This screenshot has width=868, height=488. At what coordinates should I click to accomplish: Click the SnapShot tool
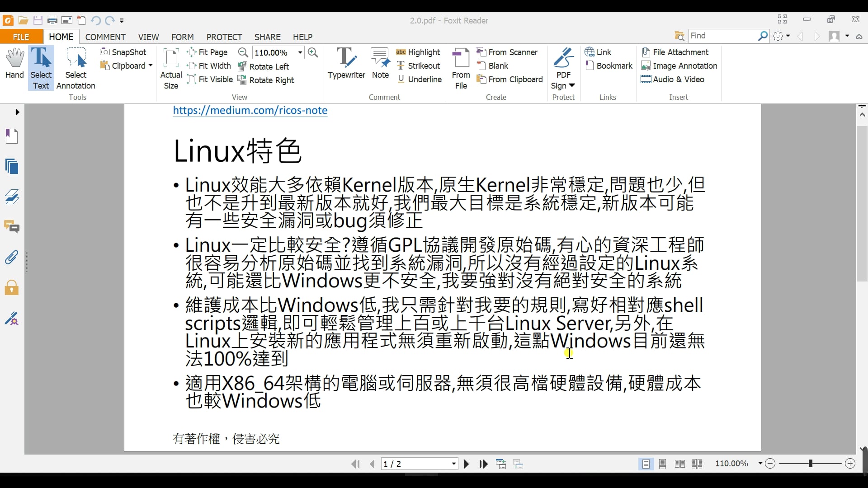(x=123, y=52)
